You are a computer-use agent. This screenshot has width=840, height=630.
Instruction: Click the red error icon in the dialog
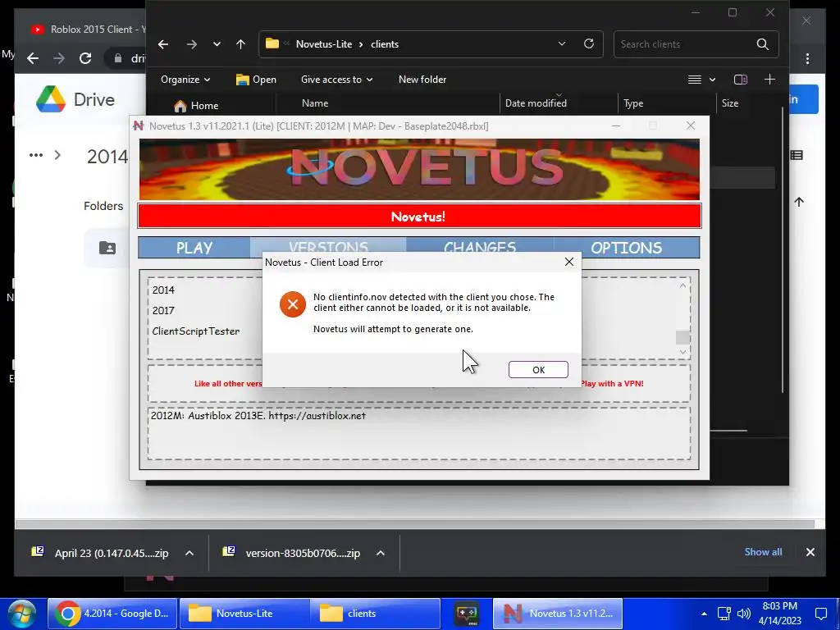point(293,304)
